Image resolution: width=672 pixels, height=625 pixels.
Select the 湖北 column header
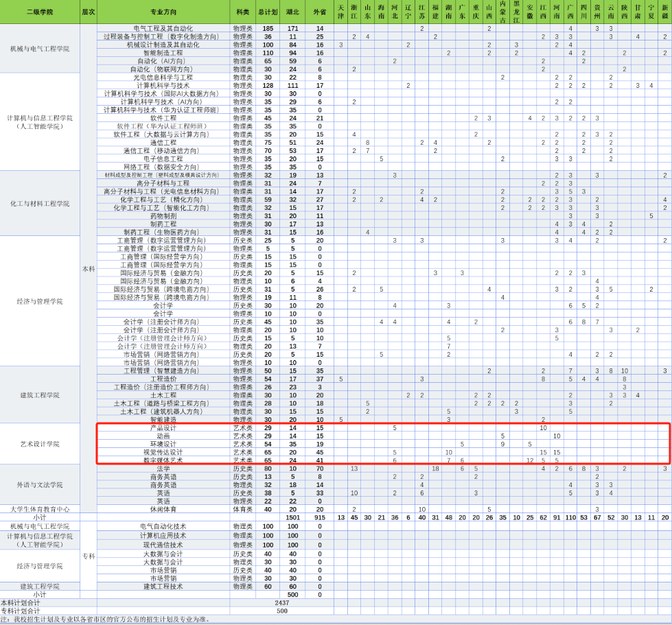[293, 12]
